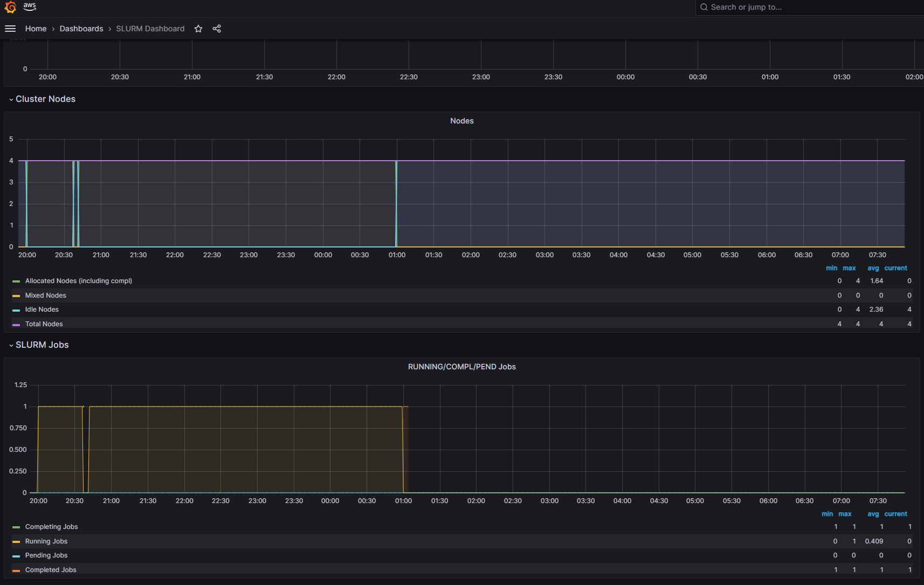
Task: Click Completed Jobs orange color swatch
Action: pyautogui.click(x=16, y=570)
